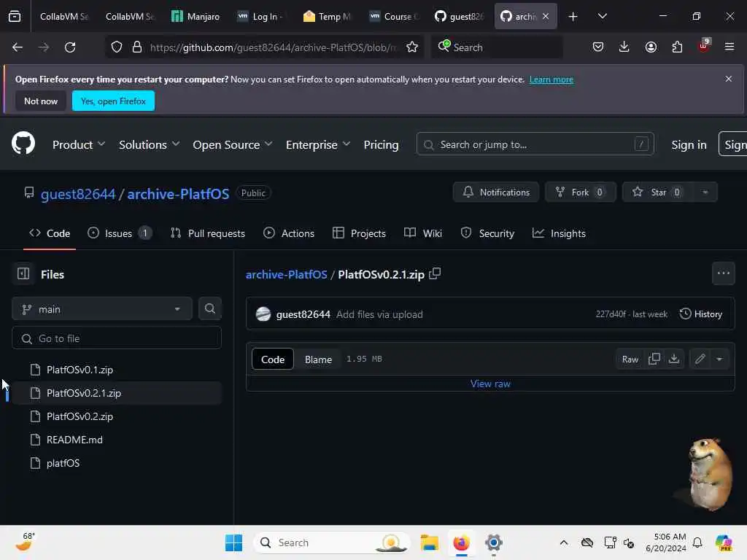Expand the Solutions menu
This screenshot has height=560, width=747.
pos(149,145)
